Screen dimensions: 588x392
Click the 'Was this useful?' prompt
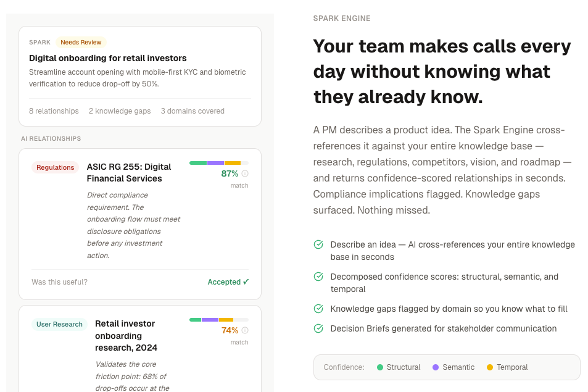point(59,281)
